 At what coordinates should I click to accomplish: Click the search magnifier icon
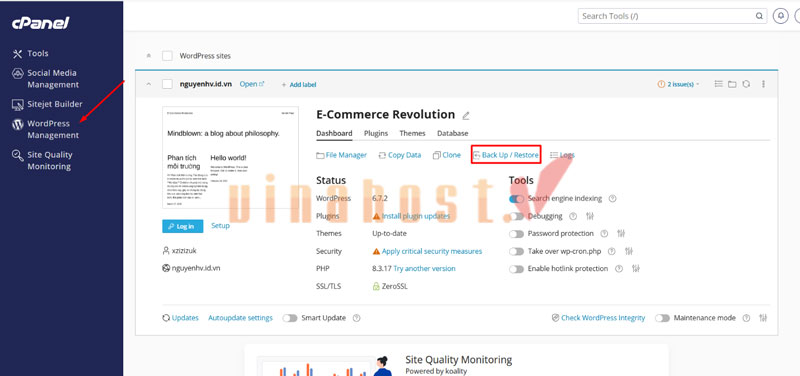[759, 16]
